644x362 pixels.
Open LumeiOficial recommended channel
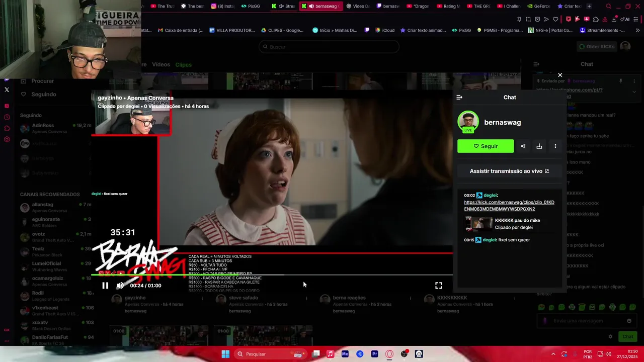click(55, 266)
